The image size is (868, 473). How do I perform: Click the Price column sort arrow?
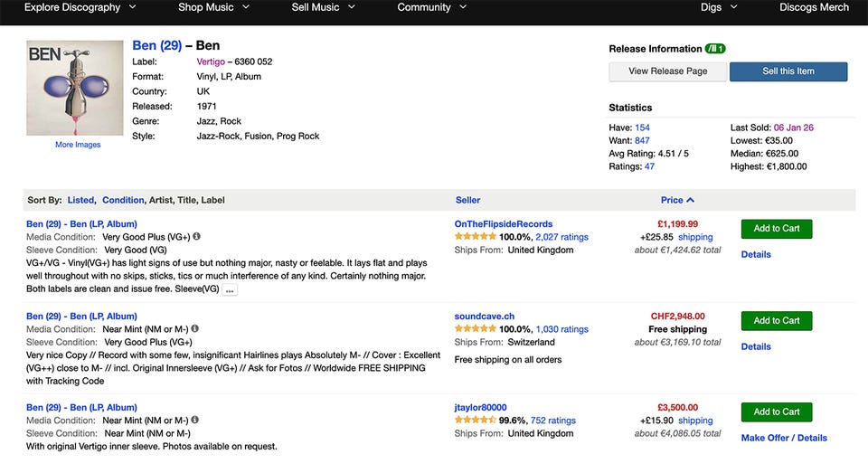(691, 200)
